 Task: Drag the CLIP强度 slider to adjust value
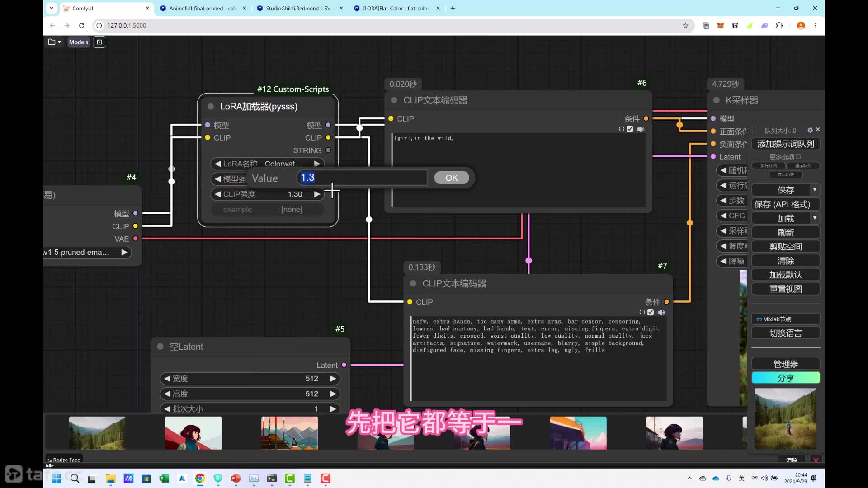click(x=268, y=194)
